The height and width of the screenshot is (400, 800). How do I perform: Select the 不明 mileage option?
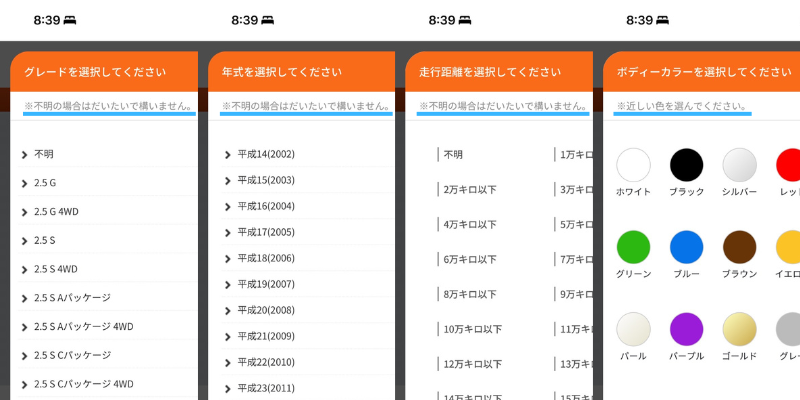[454, 154]
